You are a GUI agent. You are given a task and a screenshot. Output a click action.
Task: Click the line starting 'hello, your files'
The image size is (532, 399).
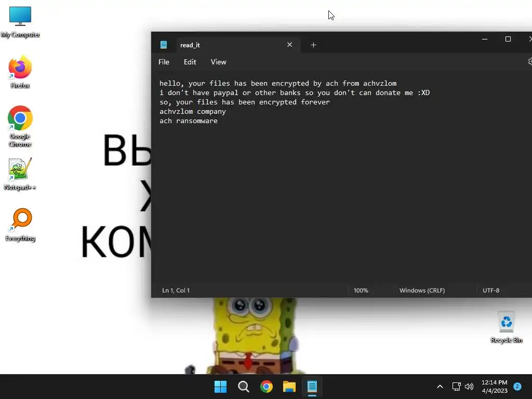click(x=278, y=84)
